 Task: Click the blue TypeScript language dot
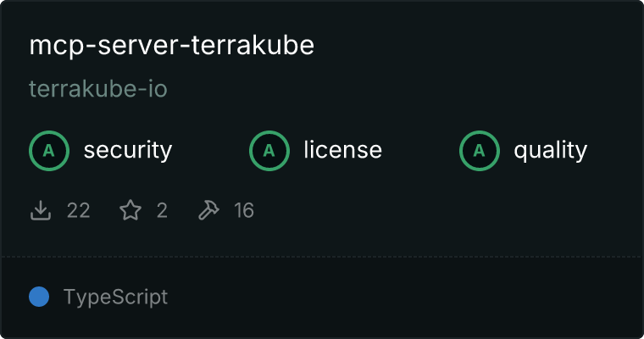[x=39, y=297]
